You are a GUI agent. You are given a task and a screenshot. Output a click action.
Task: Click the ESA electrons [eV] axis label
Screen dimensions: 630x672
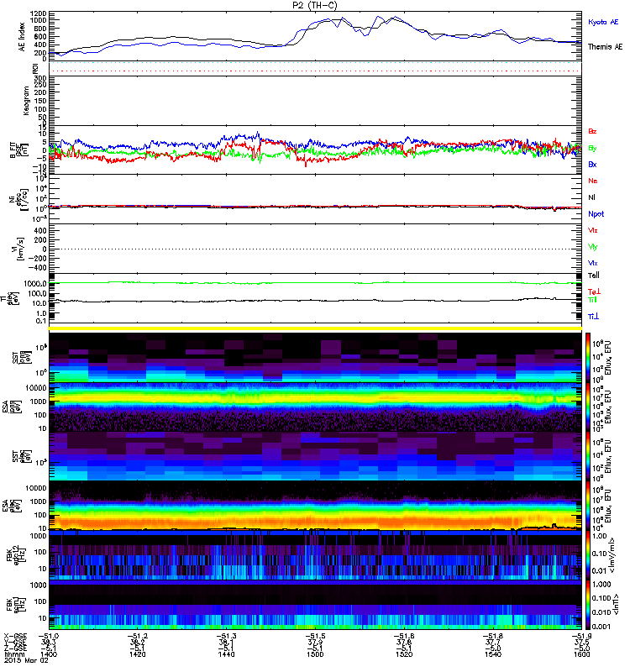[11, 506]
